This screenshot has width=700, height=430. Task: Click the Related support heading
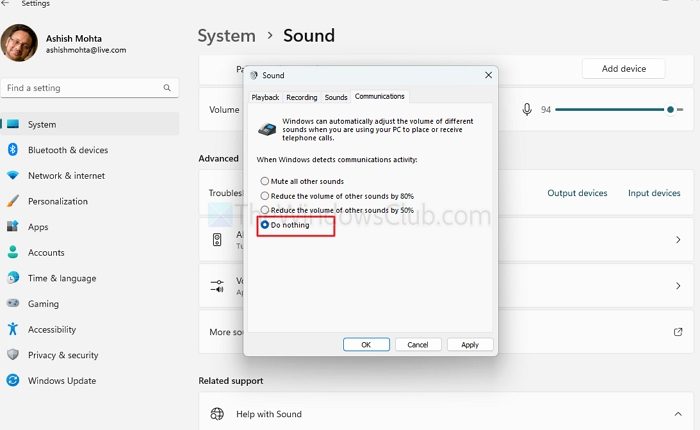(x=231, y=381)
